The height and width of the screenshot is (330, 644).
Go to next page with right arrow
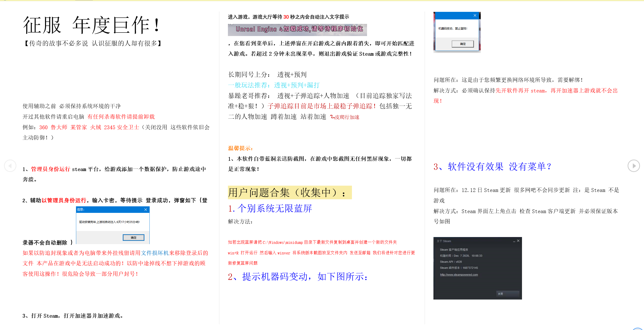click(x=634, y=166)
